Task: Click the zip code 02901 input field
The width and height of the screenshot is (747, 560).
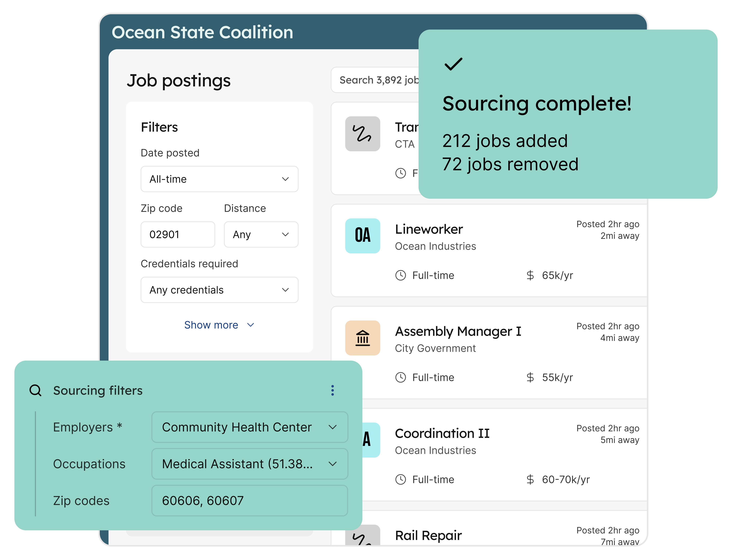Action: coord(178,234)
